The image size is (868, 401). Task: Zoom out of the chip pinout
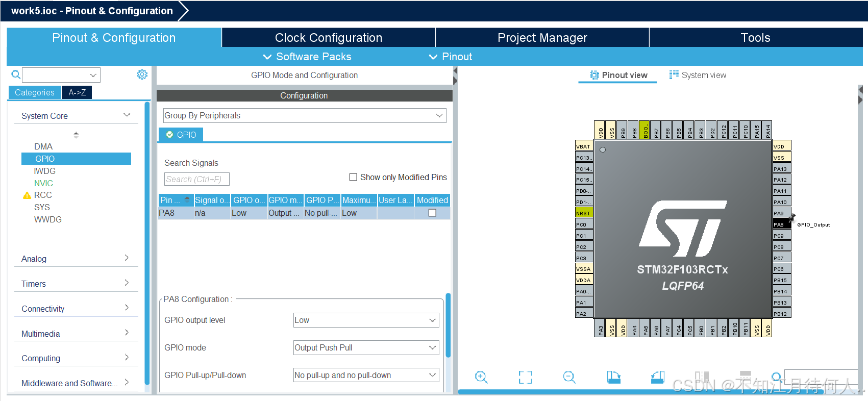click(x=569, y=377)
